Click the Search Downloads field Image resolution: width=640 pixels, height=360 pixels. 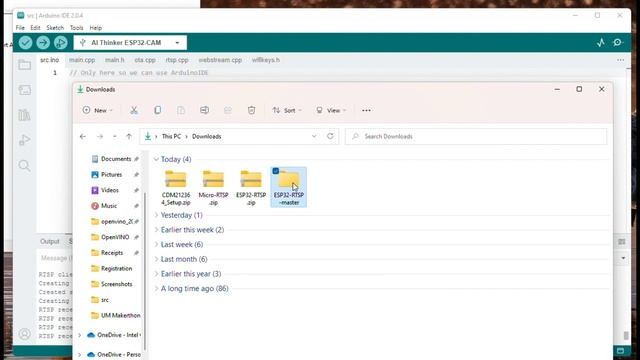(476, 136)
